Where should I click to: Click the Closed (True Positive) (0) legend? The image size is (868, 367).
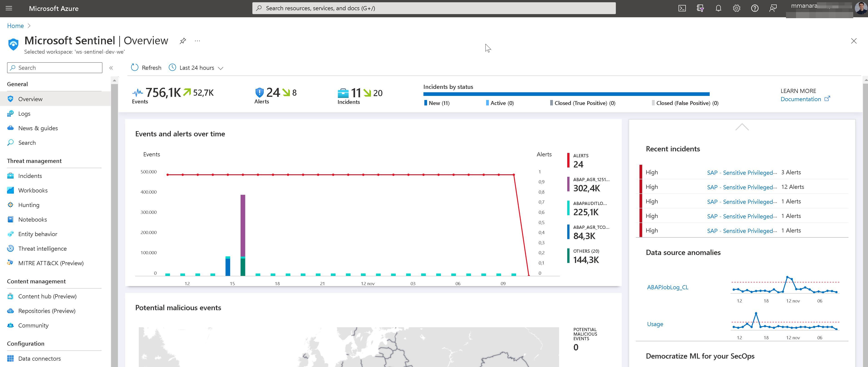coord(583,103)
